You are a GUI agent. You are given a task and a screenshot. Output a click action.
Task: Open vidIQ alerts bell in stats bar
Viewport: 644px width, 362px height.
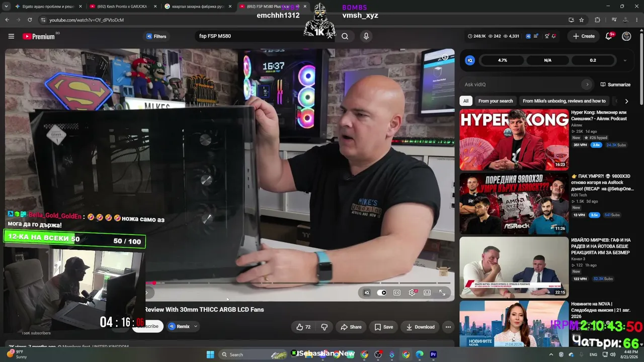[554, 36]
